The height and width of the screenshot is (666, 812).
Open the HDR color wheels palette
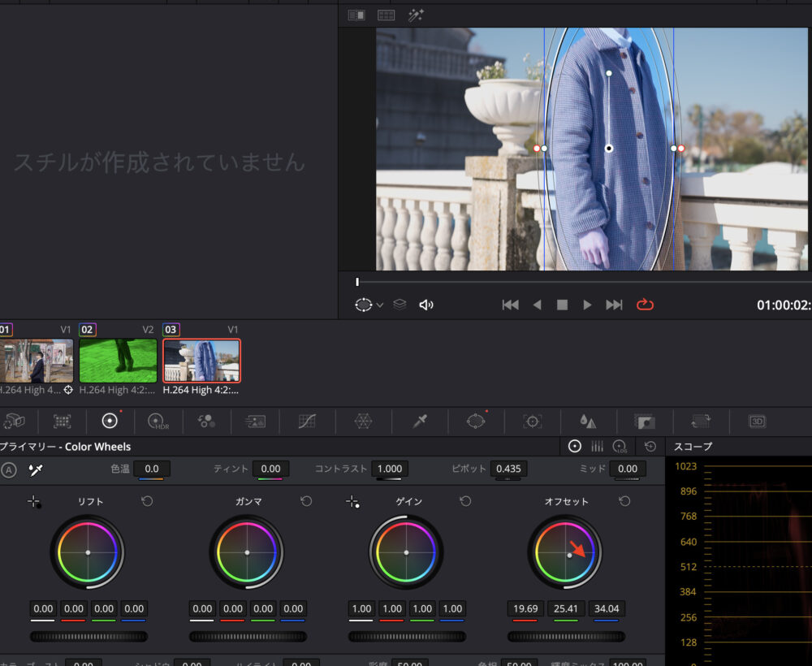[158, 421]
